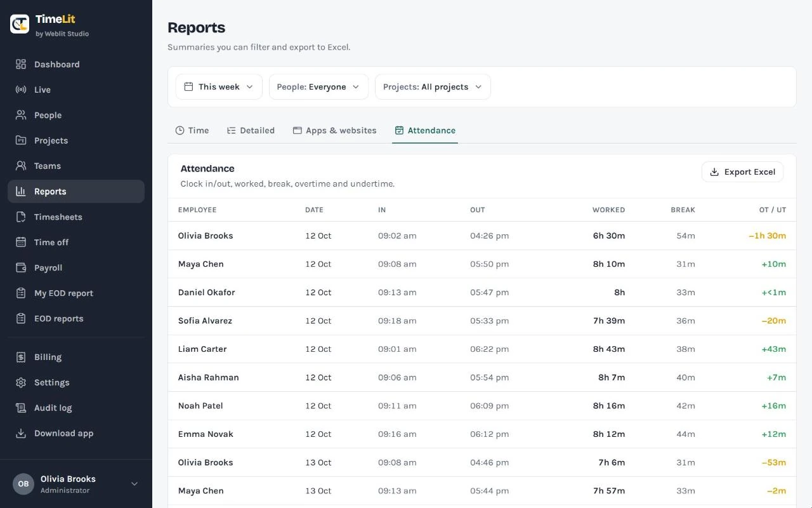Open Settings with the gear icon
Image resolution: width=812 pixels, height=508 pixels.
click(21, 382)
